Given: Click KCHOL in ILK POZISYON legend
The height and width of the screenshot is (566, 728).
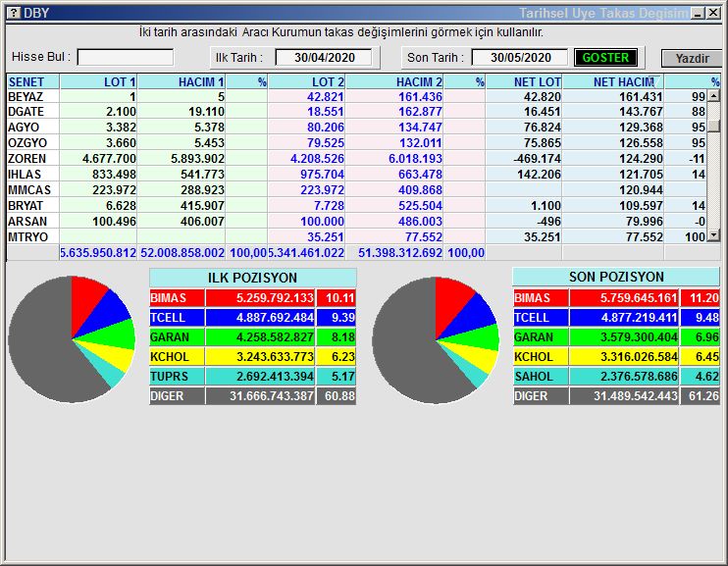Looking at the screenshot, I should coord(177,357).
